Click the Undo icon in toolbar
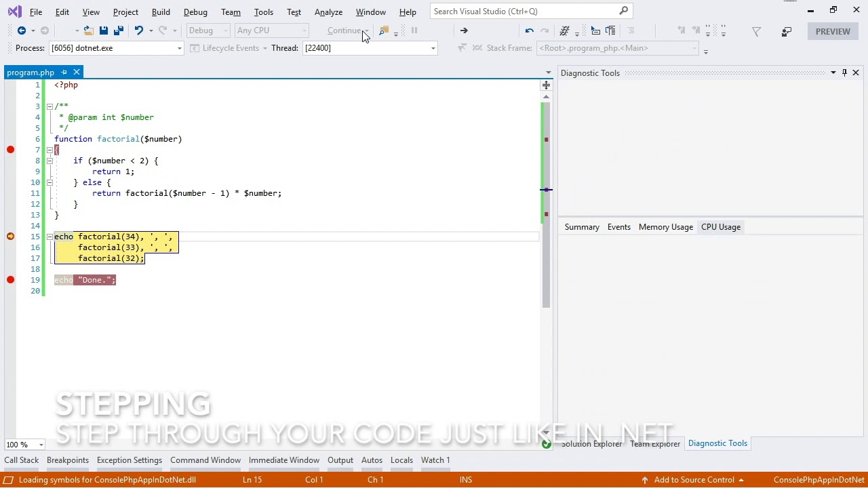Image resolution: width=868 pixels, height=488 pixels. click(139, 30)
